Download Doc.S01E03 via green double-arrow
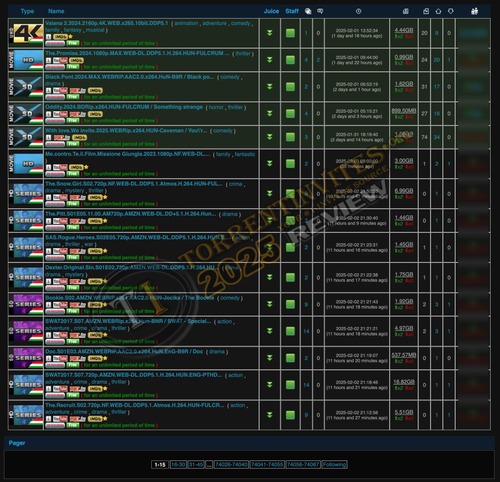Viewport: 500px width, 482px height. pyautogui.click(x=270, y=358)
